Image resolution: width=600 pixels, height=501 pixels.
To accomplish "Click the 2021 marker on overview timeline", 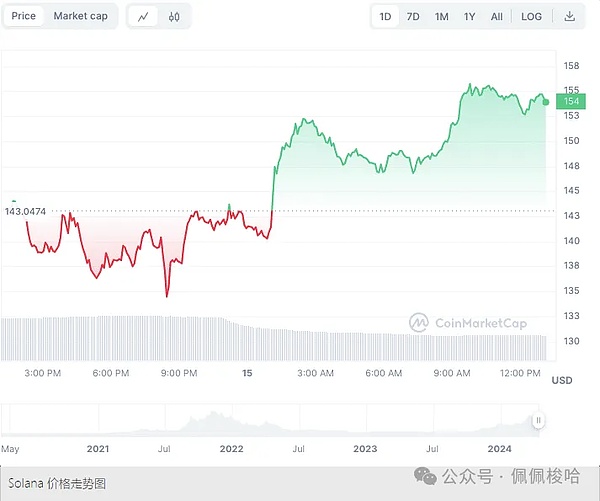I will pyautogui.click(x=98, y=450).
